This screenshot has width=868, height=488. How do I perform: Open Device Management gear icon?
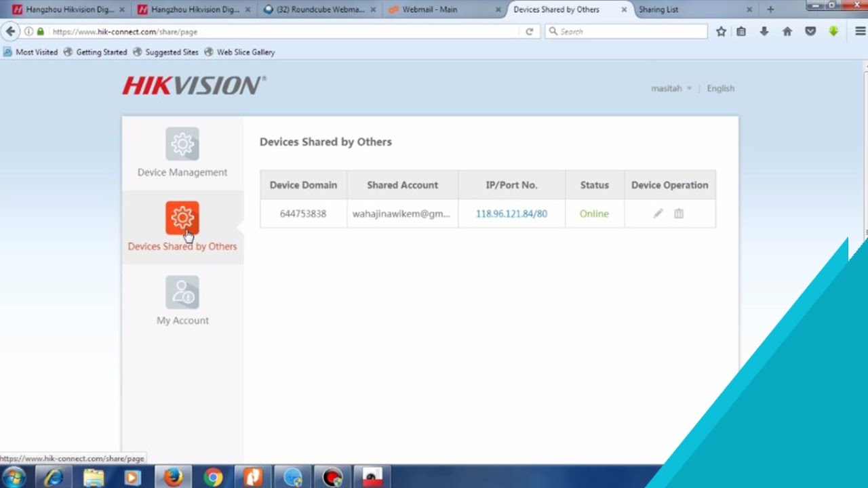[x=182, y=144]
